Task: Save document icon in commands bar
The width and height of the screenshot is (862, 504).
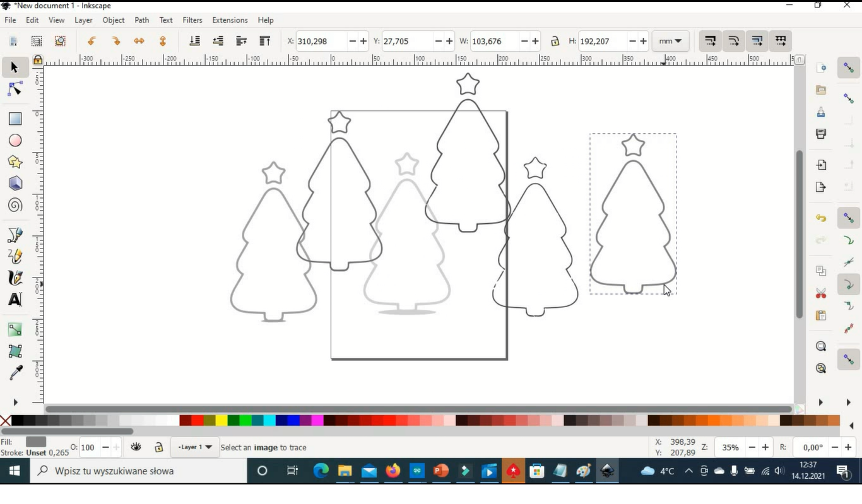Action: [x=821, y=112]
